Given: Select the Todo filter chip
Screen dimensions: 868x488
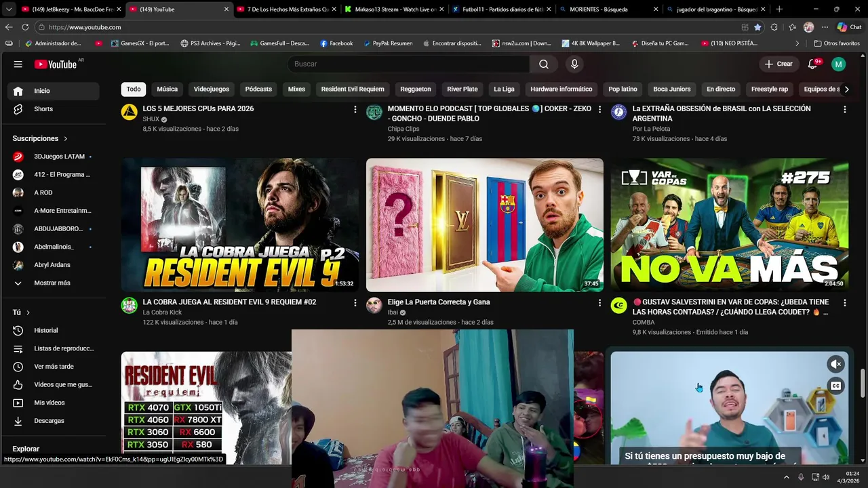Looking at the screenshot, I should (x=134, y=89).
